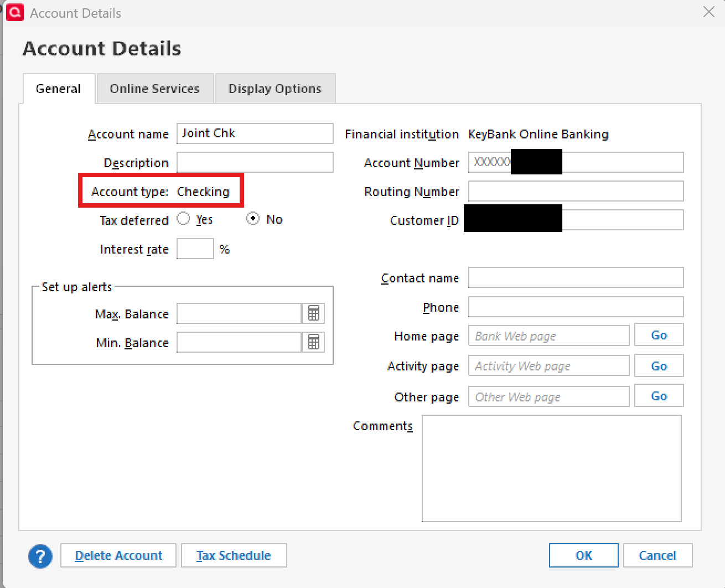Click Go next to Other page

pos(659,396)
